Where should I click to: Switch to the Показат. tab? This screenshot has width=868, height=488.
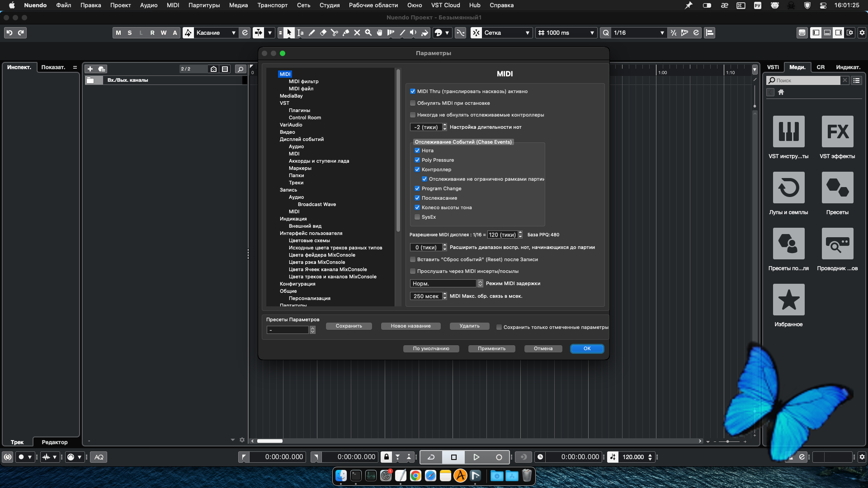53,67
